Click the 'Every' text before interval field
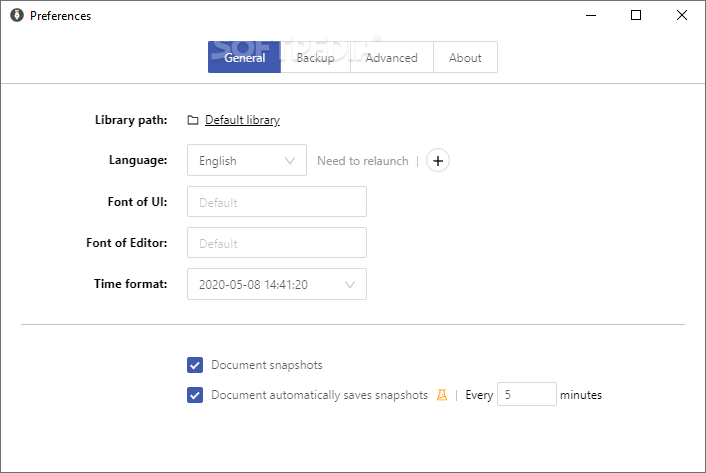This screenshot has width=706, height=473. point(479,395)
